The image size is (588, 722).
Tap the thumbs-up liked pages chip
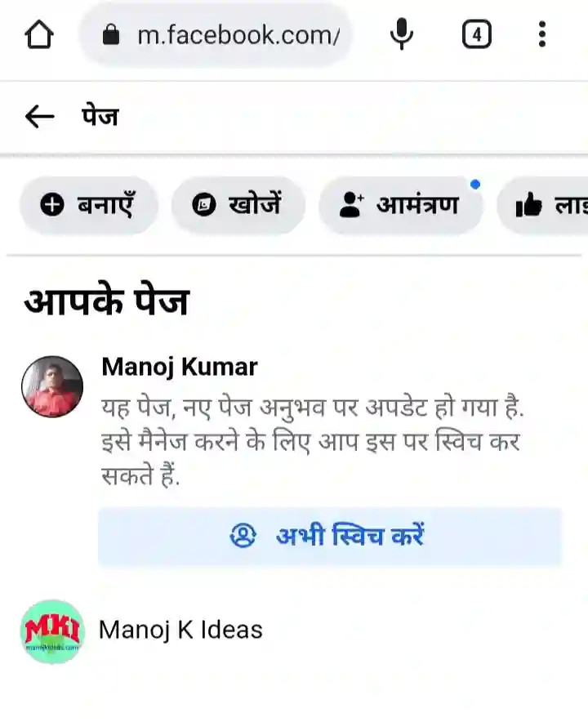tap(543, 205)
